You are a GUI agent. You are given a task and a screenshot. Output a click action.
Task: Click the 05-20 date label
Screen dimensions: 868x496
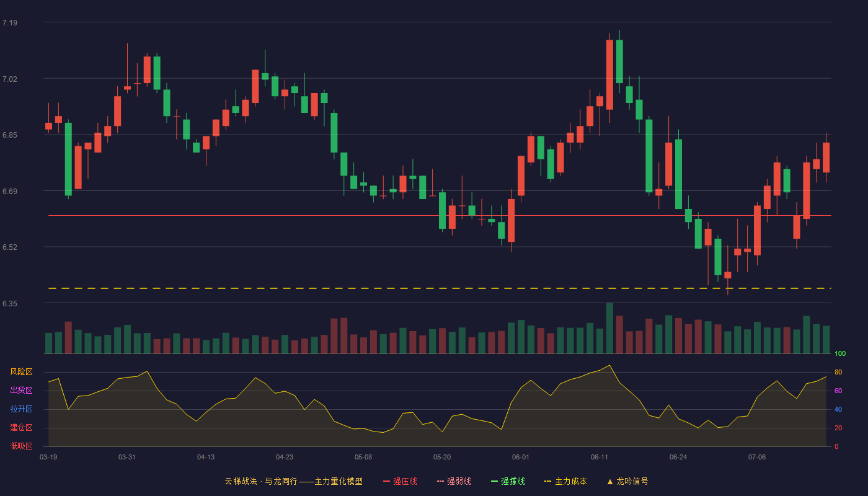pyautogui.click(x=442, y=457)
